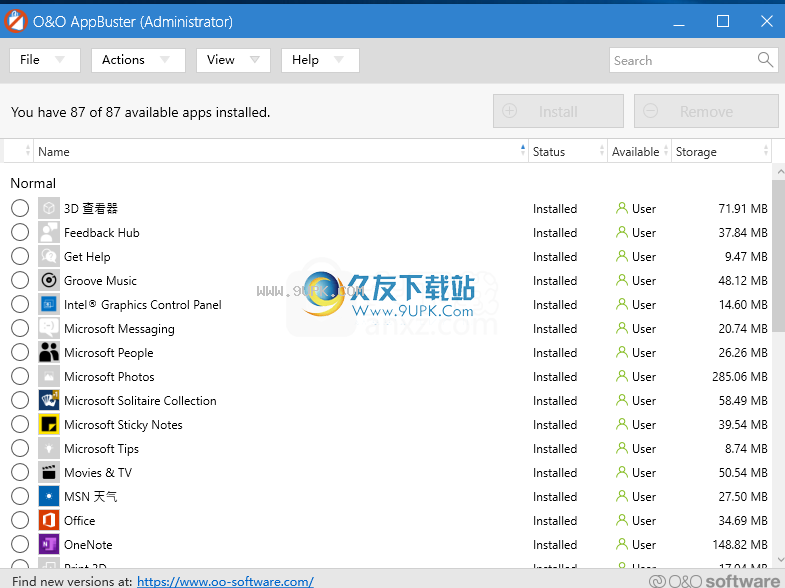Click the Office app icon
The width and height of the screenshot is (785, 588).
tap(49, 520)
